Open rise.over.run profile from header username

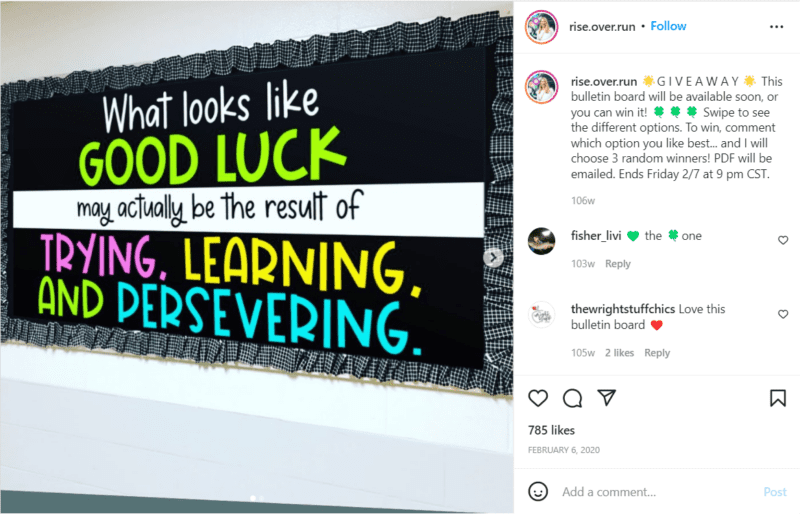602,27
